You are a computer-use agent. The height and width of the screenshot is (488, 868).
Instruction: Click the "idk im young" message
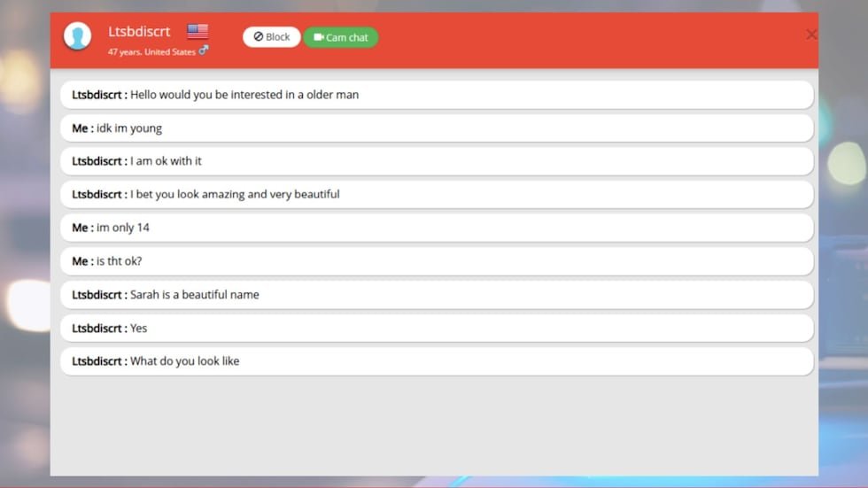point(436,128)
